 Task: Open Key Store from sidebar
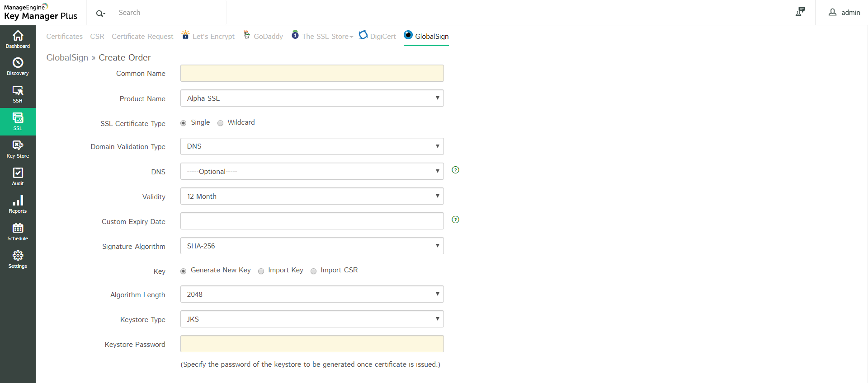[18, 149]
